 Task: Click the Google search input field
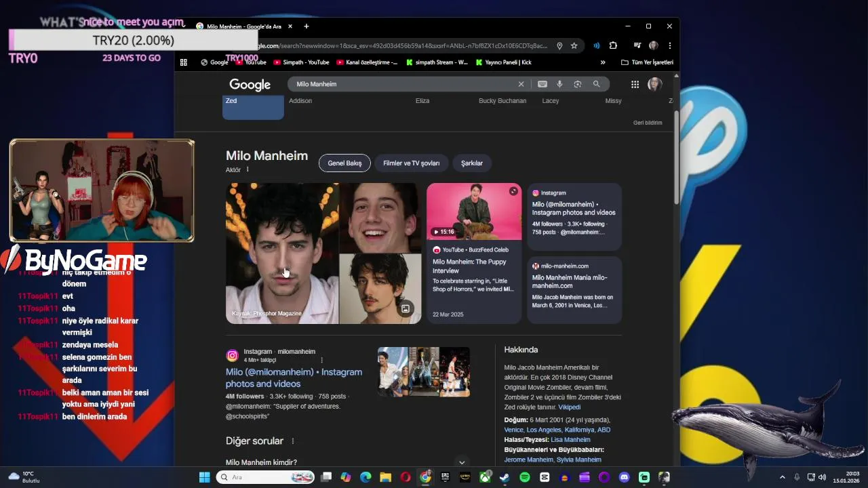(x=403, y=84)
